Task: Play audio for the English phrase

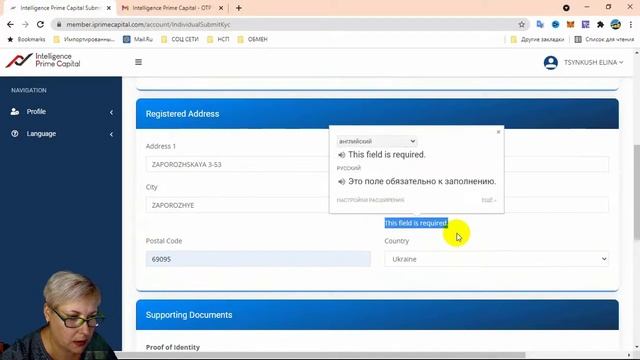Action: coord(342,155)
